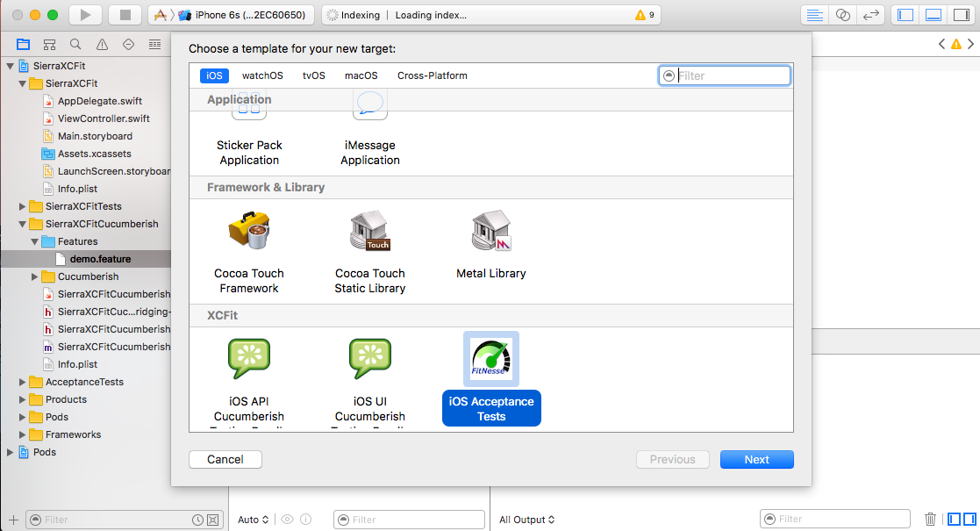Screen dimensions: 980x531
Task: Open the Symbol navigator
Action: 49,44
